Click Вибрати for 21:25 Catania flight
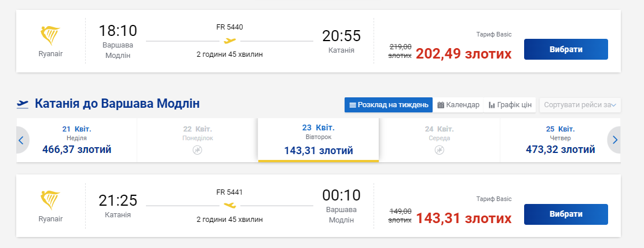Image resolution: width=644 pixels, height=248 pixels. coord(565,214)
